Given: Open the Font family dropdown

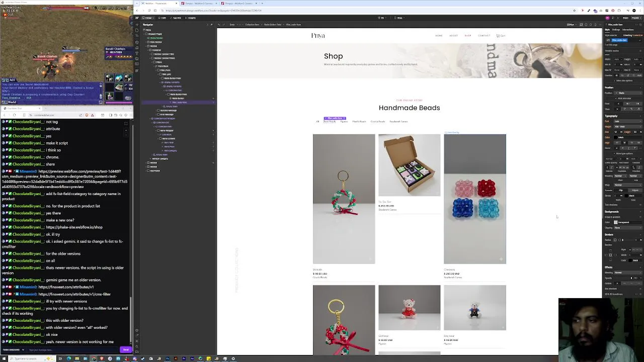Looking at the screenshot, I should 628,121.
